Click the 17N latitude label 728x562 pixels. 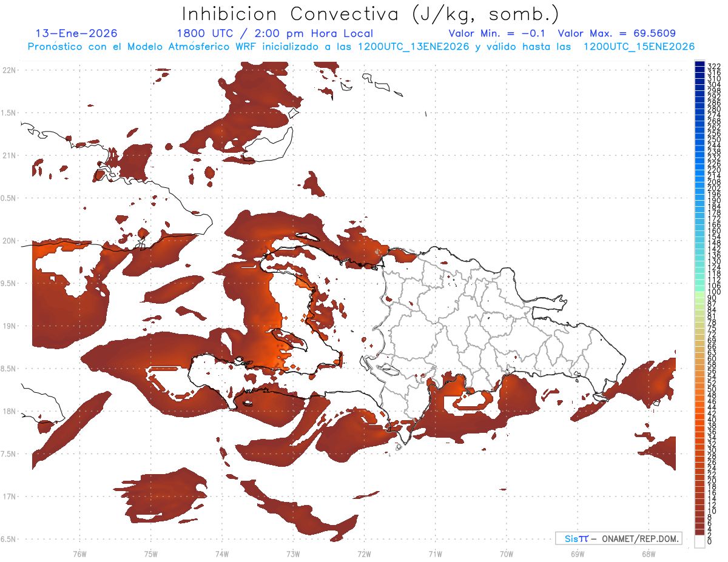(10, 497)
